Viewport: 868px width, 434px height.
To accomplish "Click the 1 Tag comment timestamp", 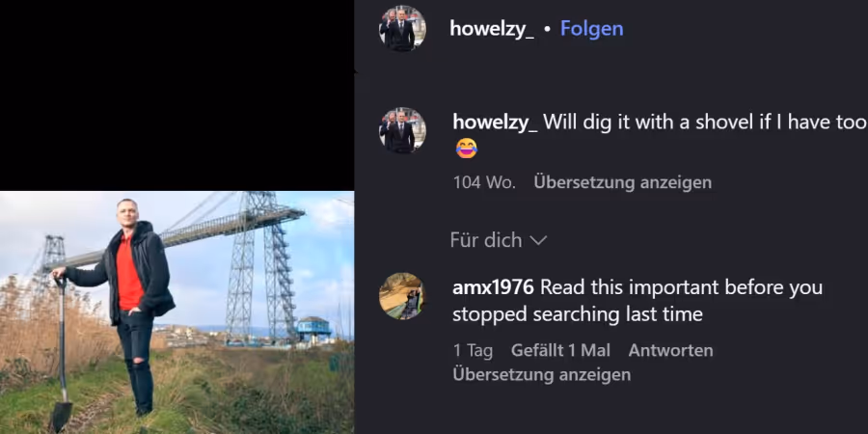I will point(473,350).
